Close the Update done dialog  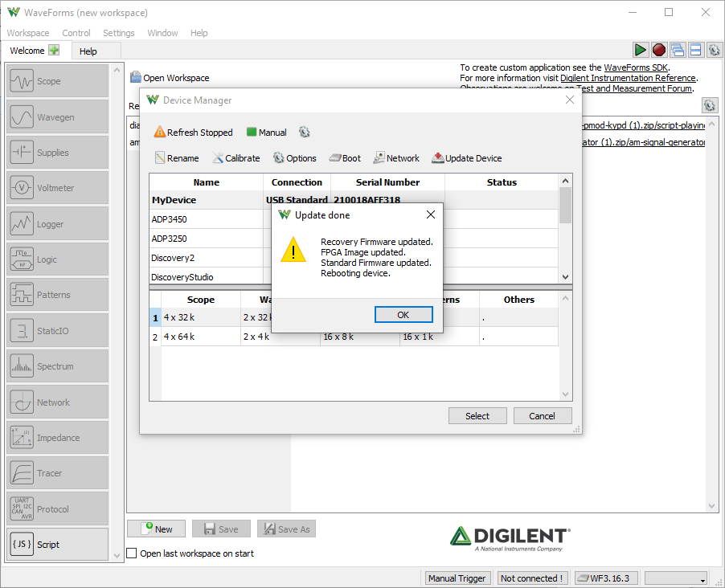pos(431,214)
